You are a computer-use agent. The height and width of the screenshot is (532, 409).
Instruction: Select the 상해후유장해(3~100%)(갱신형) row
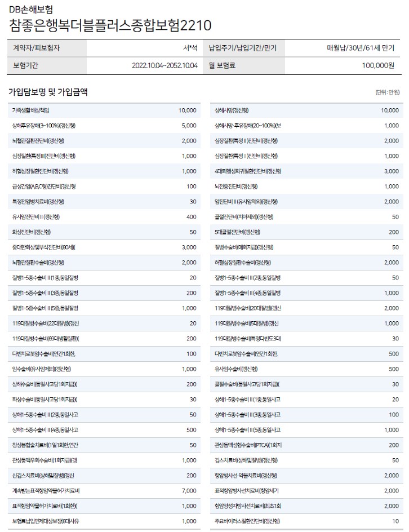(x=104, y=126)
